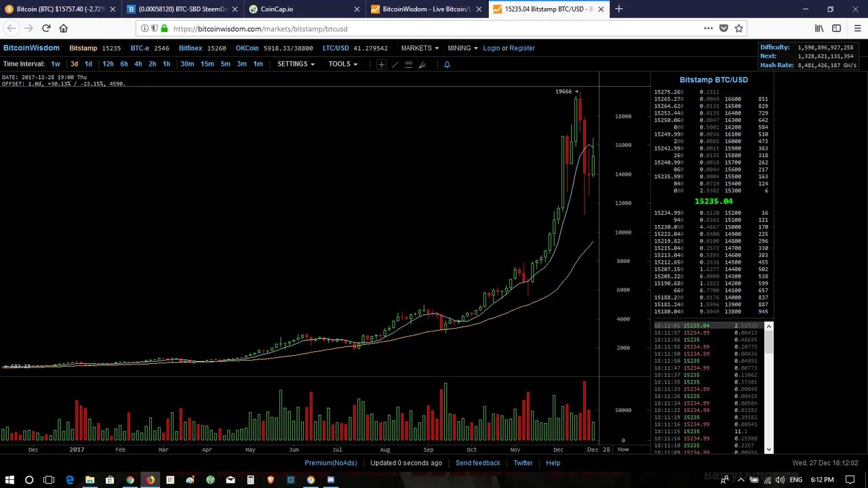Open the Help footer link
Viewport: 868px width, 488px height.
553,463
